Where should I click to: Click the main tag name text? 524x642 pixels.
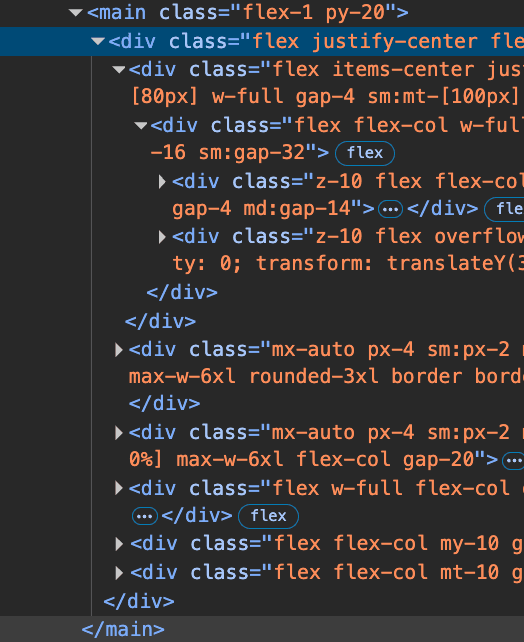click(122, 13)
